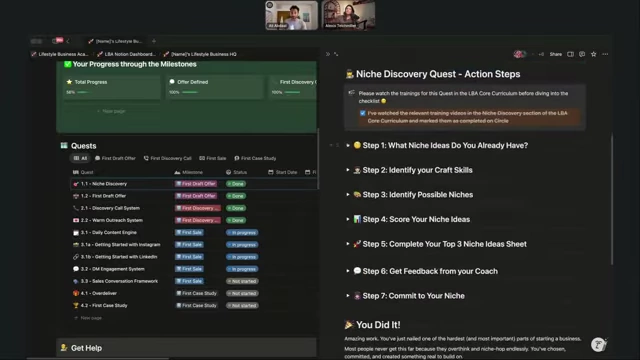640x360 pixels.
Task: Click the Offer Defined progress bar
Action: (x=190, y=92)
